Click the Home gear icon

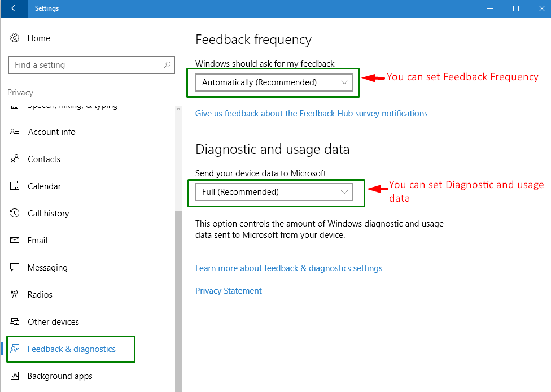(15, 38)
